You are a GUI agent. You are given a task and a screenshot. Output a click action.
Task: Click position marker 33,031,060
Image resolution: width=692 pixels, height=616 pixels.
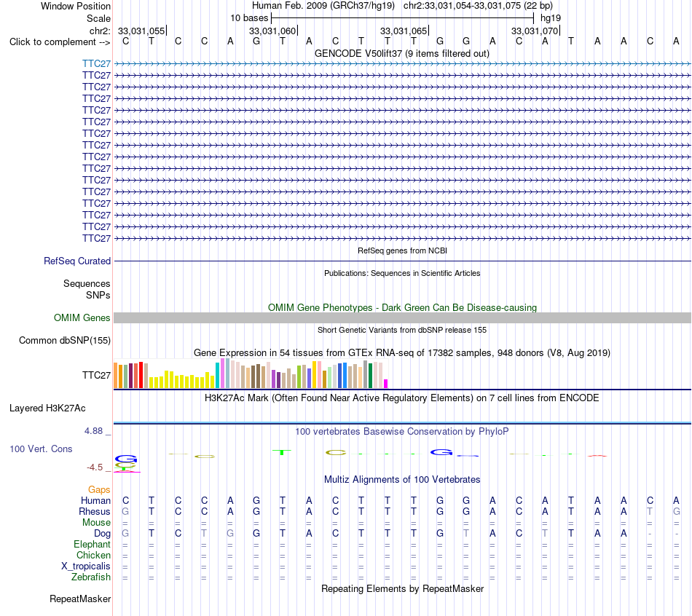(272, 31)
